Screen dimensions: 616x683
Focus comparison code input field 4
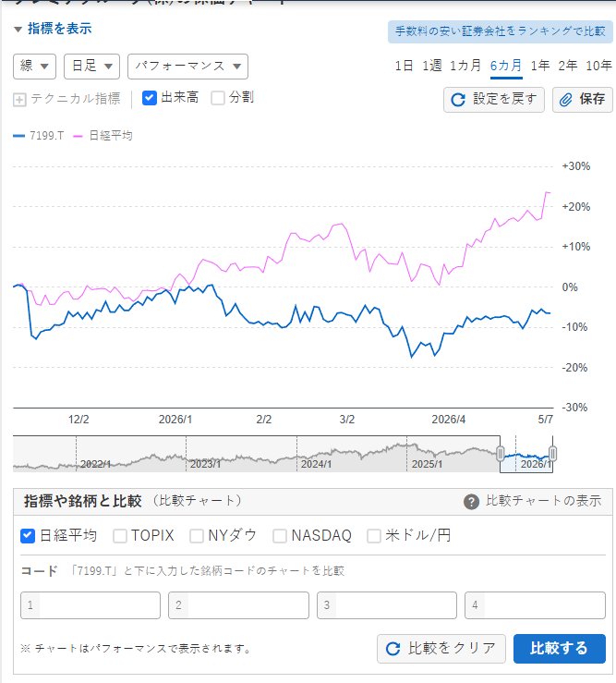click(535, 605)
